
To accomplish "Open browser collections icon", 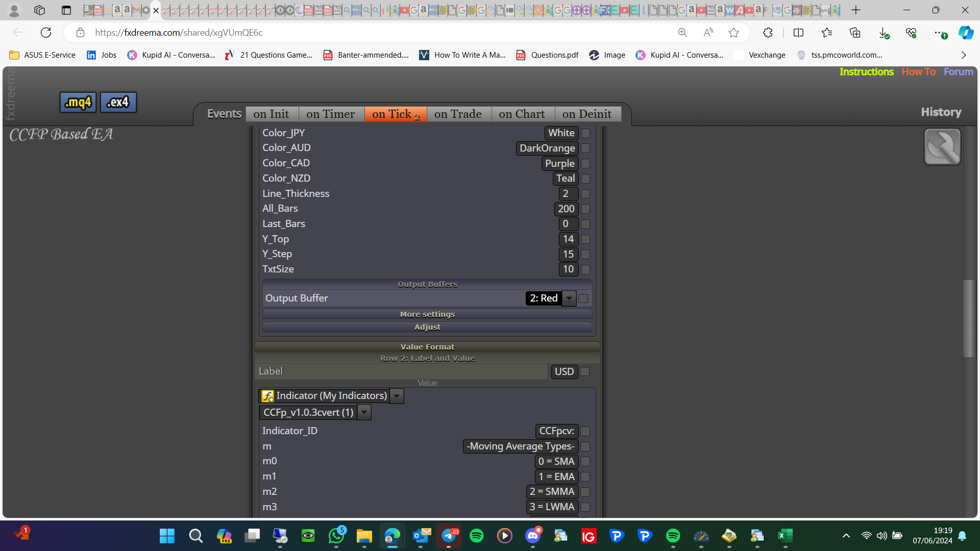I will tap(855, 33).
